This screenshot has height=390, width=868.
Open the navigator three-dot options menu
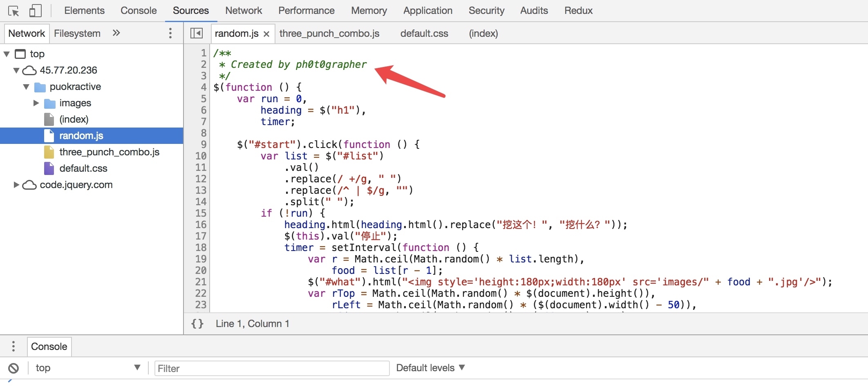[170, 33]
